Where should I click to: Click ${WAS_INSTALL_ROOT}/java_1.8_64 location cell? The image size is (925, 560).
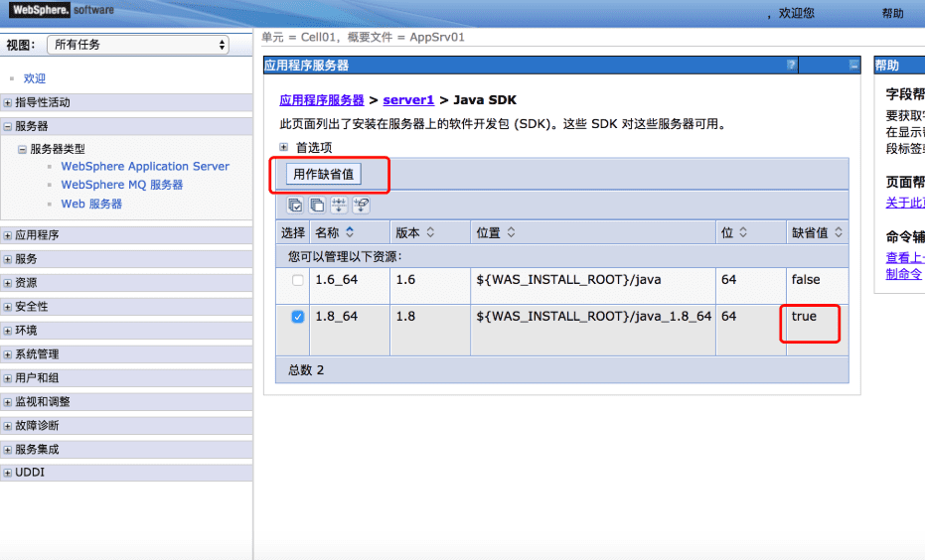[593, 316]
